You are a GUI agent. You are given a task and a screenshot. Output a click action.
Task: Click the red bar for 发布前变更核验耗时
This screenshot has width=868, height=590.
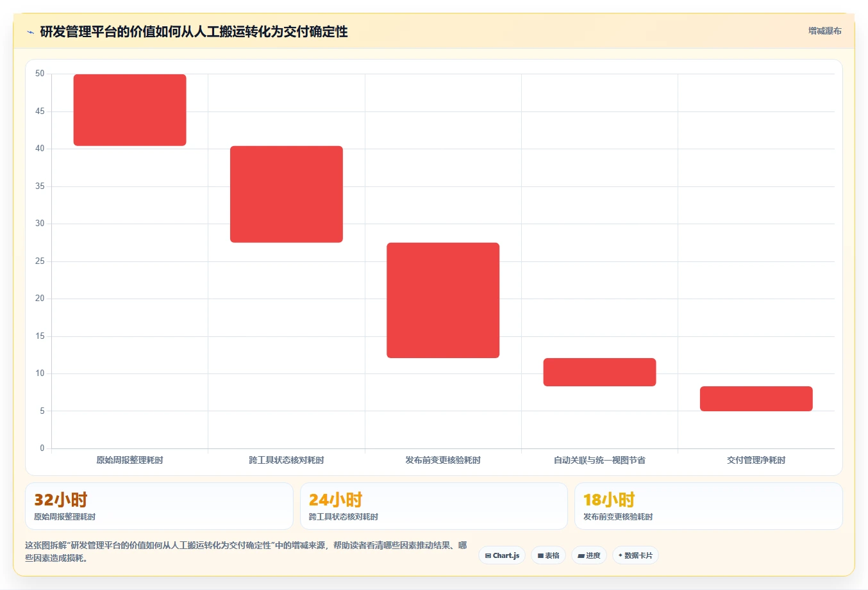(x=443, y=300)
